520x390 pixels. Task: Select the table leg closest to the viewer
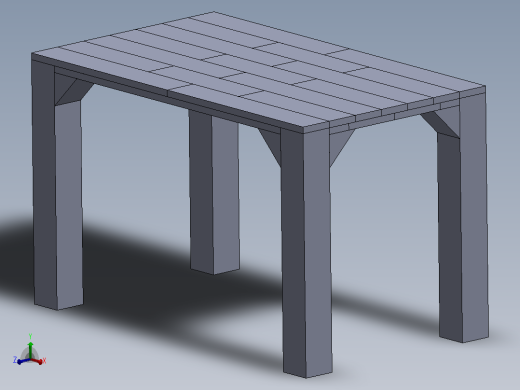click(306, 253)
